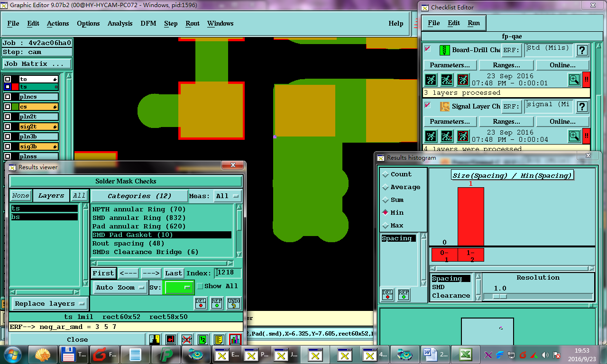Adjust the Resolution slider
The width and height of the screenshot is (607, 364).
pos(499,296)
